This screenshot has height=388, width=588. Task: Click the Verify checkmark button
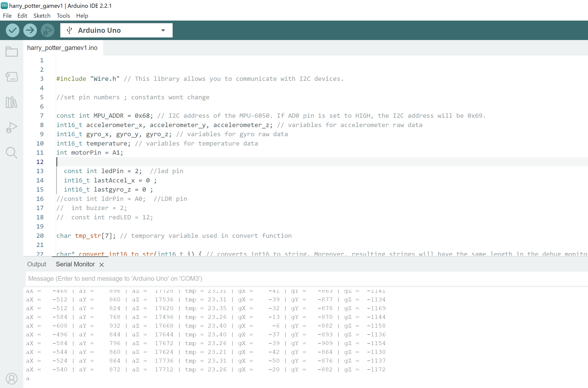coord(12,30)
